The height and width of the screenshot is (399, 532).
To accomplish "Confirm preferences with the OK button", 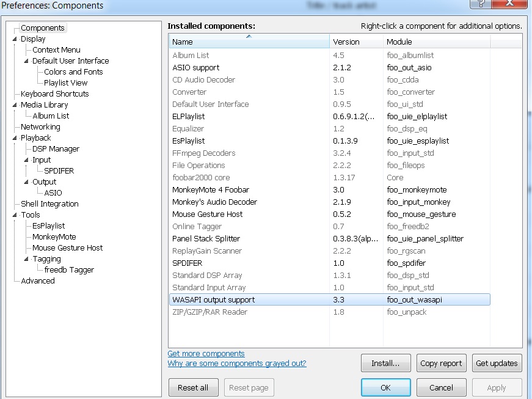I will [x=386, y=387].
